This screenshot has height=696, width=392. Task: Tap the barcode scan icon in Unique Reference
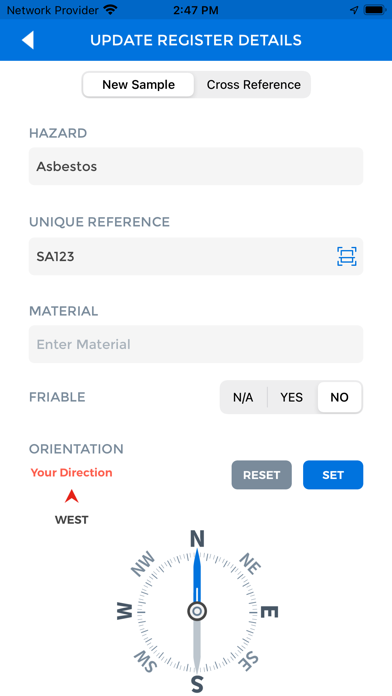[347, 256]
